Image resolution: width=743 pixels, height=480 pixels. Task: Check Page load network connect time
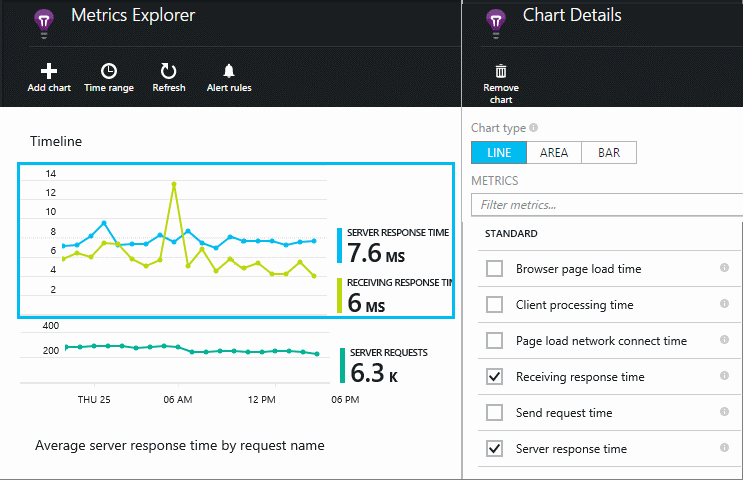(x=495, y=341)
